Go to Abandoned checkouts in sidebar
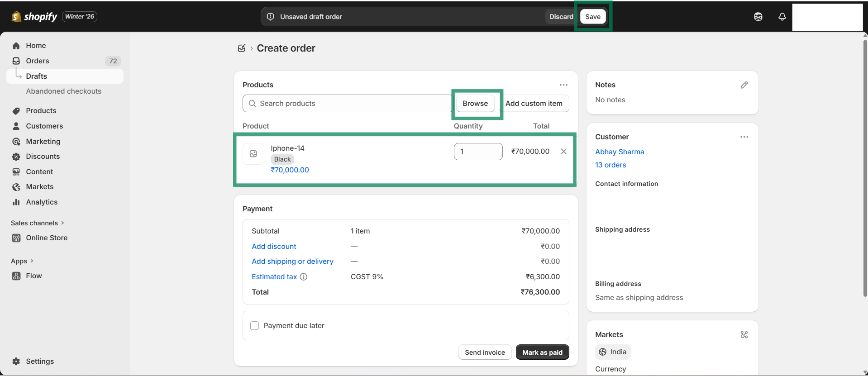The height and width of the screenshot is (376, 868). 63,91
